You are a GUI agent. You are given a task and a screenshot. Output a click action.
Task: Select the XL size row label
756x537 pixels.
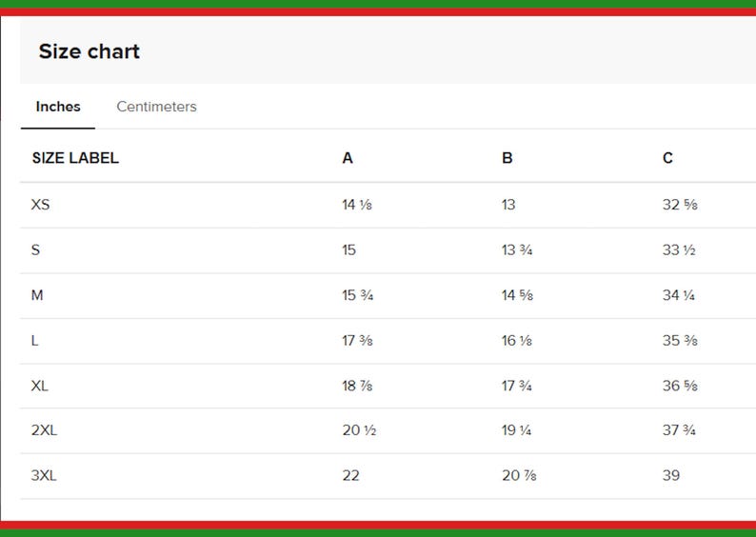[x=40, y=386]
